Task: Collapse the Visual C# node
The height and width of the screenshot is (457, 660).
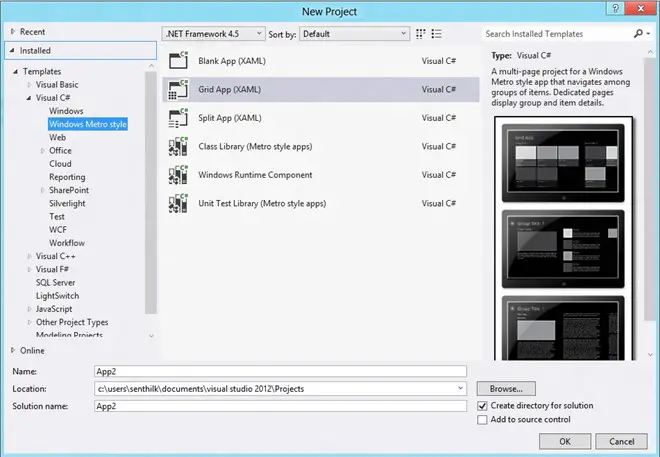Action: coord(29,98)
